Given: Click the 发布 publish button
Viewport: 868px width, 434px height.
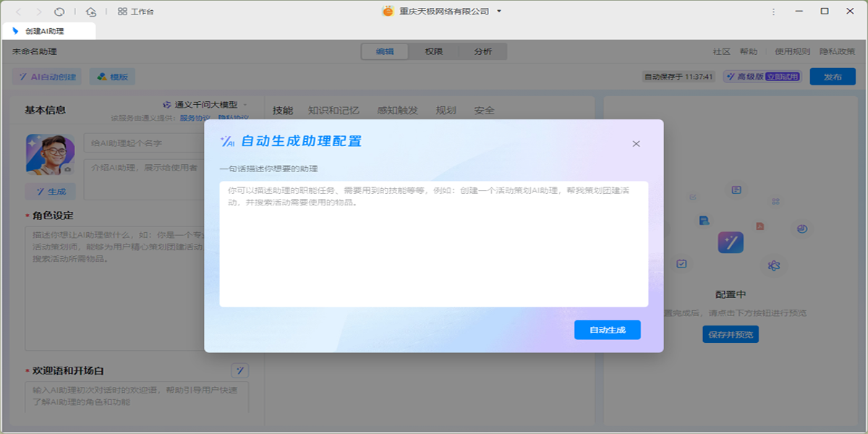Looking at the screenshot, I should coord(833,76).
